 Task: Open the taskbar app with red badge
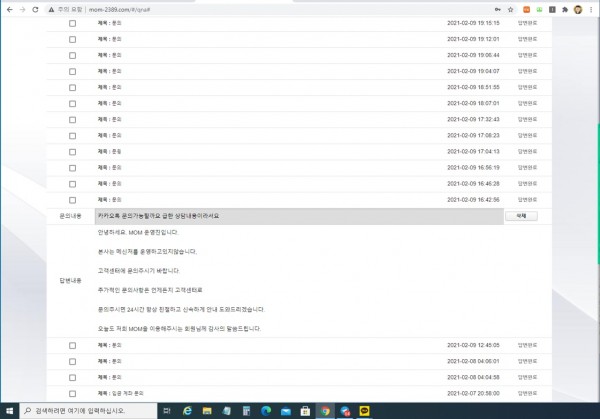point(345,411)
